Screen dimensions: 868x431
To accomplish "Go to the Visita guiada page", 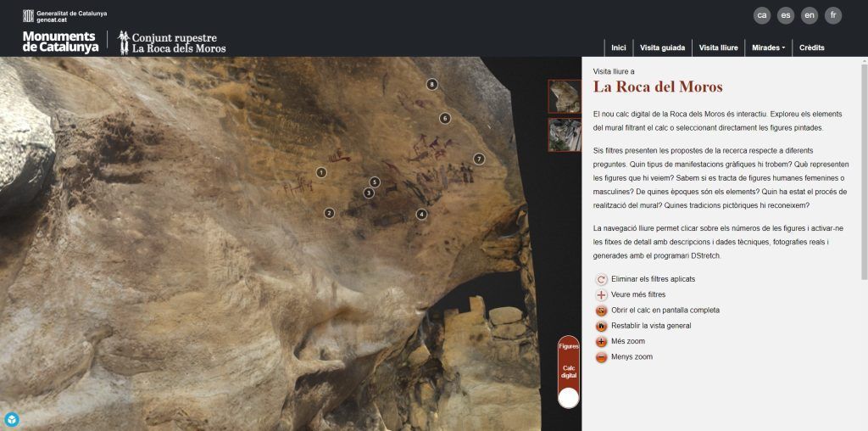I will point(662,48).
